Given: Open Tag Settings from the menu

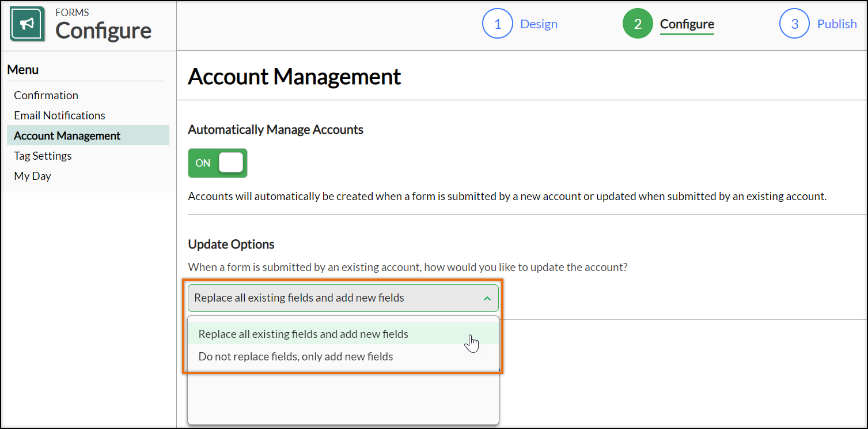Looking at the screenshot, I should click(x=43, y=156).
